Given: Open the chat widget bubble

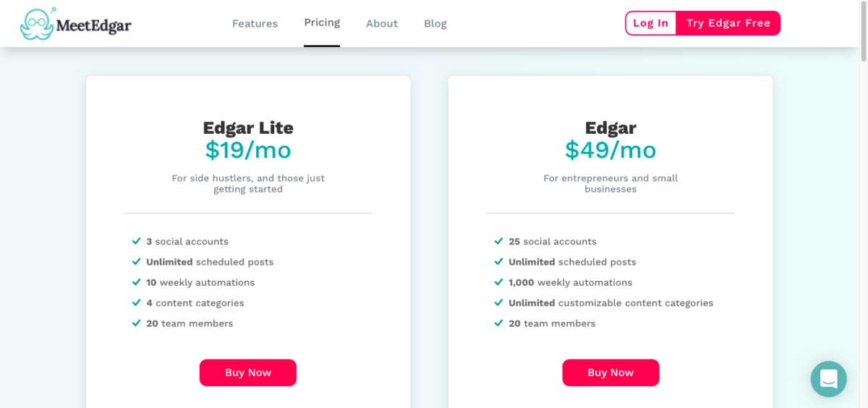Looking at the screenshot, I should 828,379.
